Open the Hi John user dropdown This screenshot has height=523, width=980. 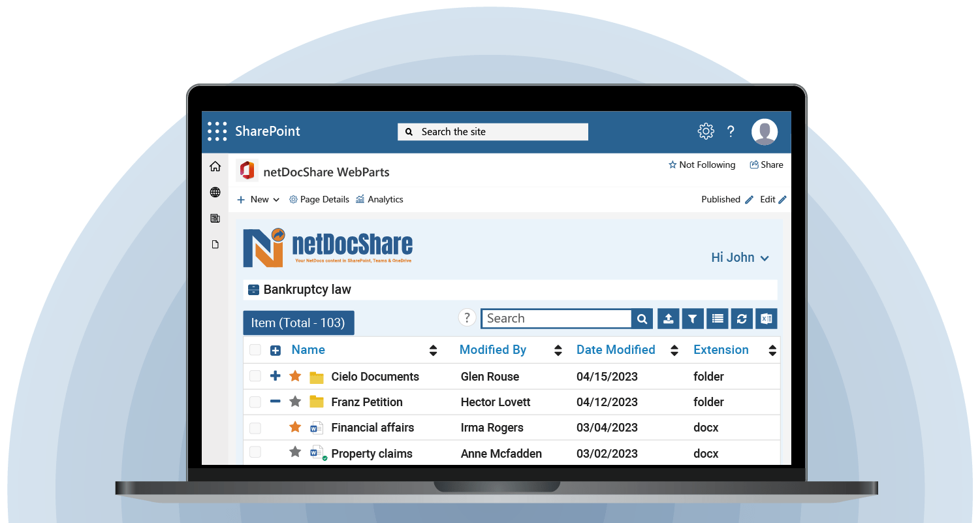coord(740,258)
